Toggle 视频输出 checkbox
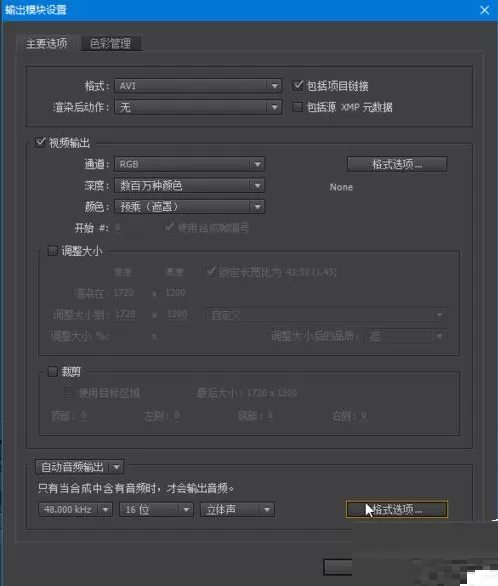 (x=40, y=142)
